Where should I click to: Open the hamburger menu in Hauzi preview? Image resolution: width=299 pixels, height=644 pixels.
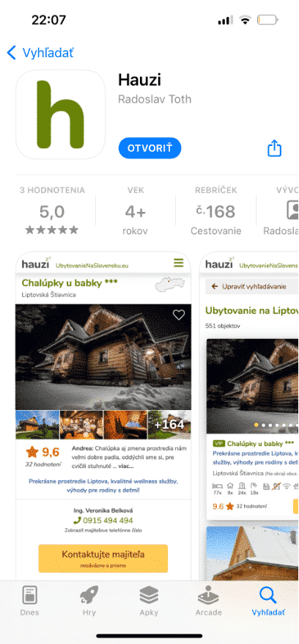click(178, 263)
